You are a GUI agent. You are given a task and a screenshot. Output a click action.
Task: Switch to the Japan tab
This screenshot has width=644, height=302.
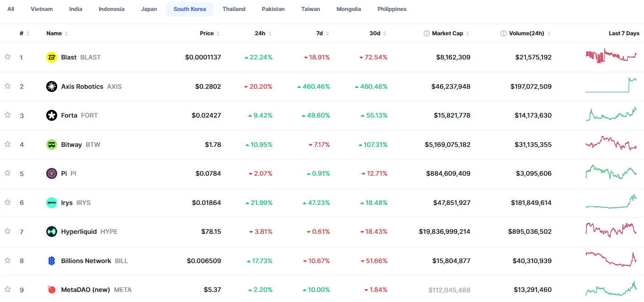point(149,9)
